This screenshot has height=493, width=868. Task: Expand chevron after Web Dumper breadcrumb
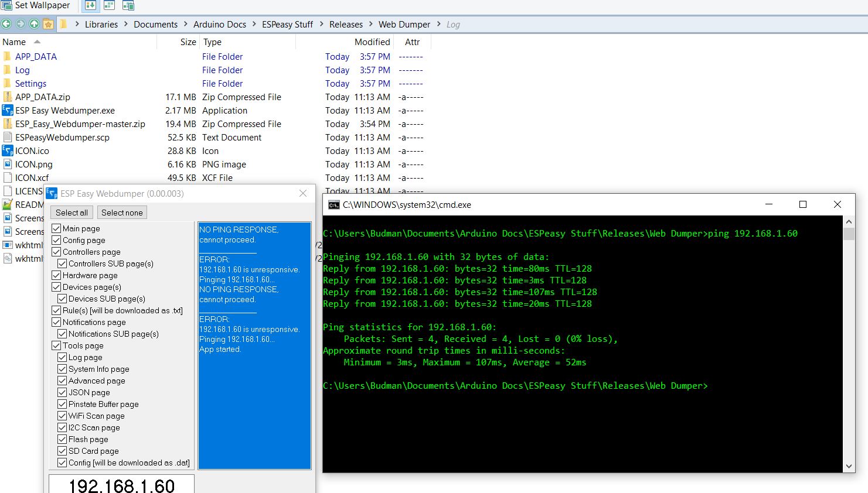click(x=438, y=24)
